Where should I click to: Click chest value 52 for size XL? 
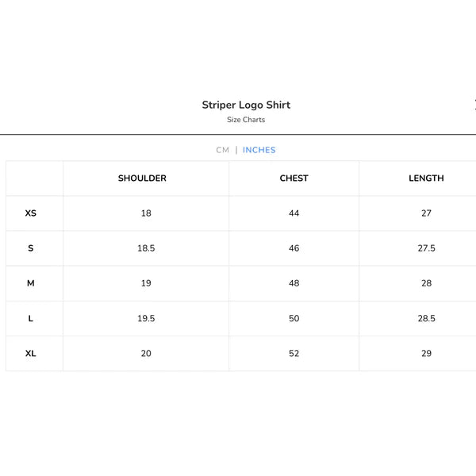click(x=294, y=353)
